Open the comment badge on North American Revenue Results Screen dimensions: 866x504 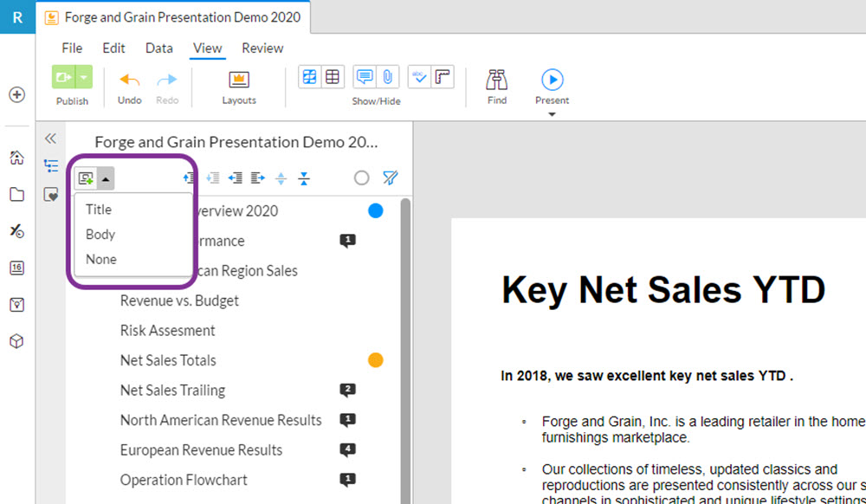[x=347, y=421]
